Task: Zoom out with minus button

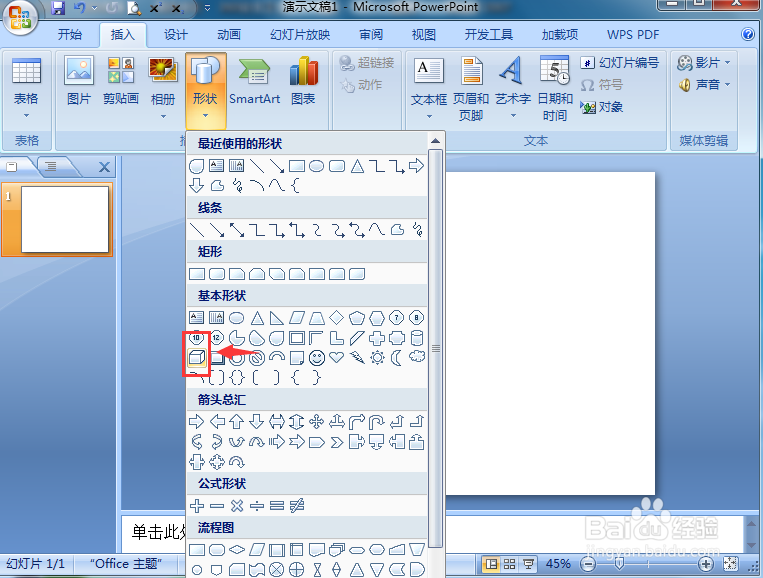Action: coord(588,565)
